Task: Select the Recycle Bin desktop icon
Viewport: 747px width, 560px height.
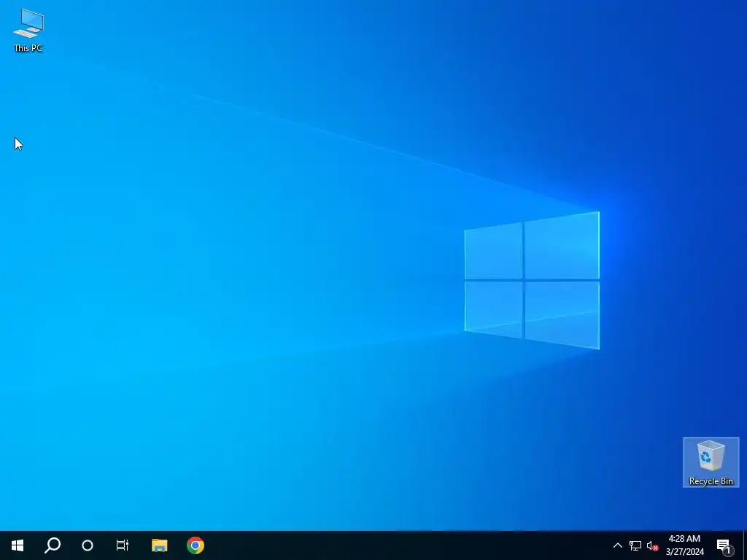Action: click(711, 462)
